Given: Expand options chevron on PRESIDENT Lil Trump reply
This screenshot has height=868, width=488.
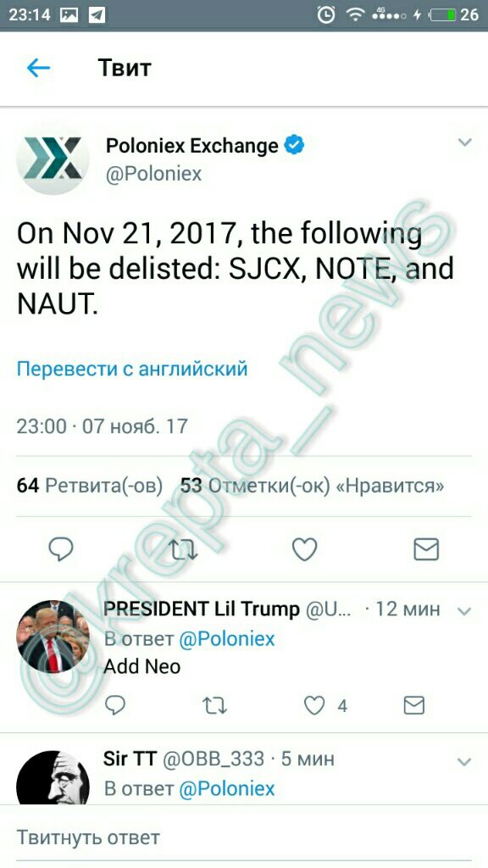Looking at the screenshot, I should tap(464, 611).
